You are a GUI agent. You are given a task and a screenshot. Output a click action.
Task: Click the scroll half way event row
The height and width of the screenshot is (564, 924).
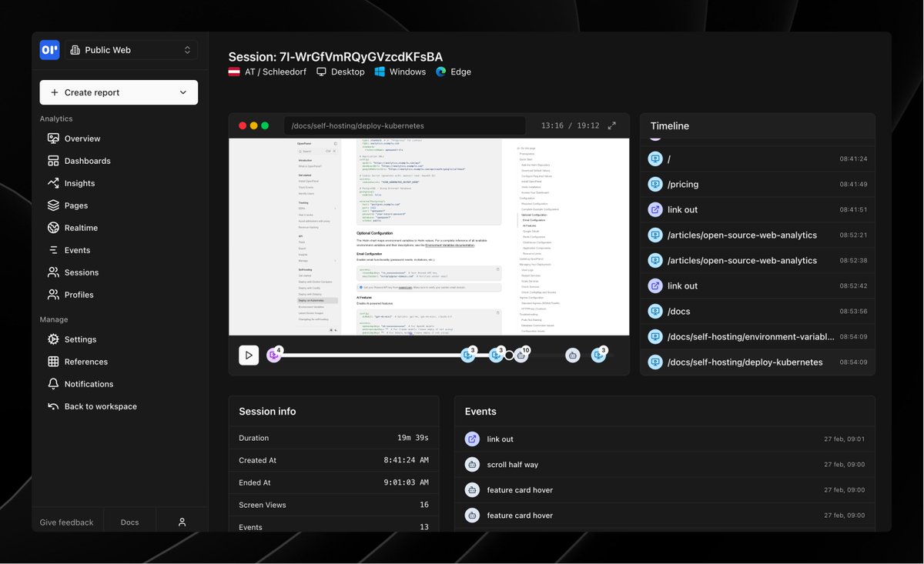pos(665,465)
